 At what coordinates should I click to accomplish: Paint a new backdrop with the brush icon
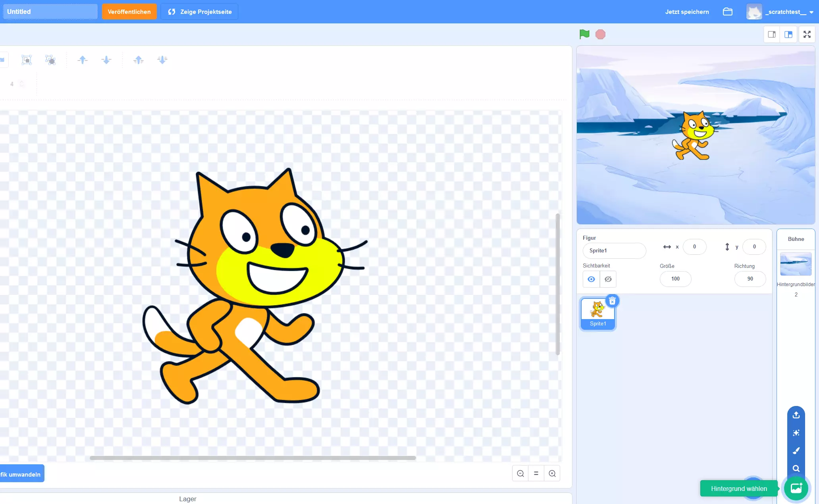(x=796, y=450)
